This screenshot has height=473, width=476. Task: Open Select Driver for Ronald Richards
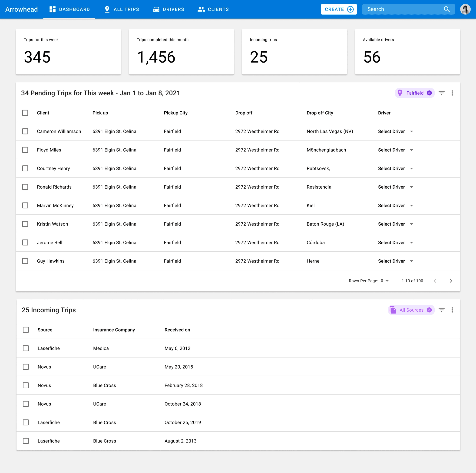395,187
